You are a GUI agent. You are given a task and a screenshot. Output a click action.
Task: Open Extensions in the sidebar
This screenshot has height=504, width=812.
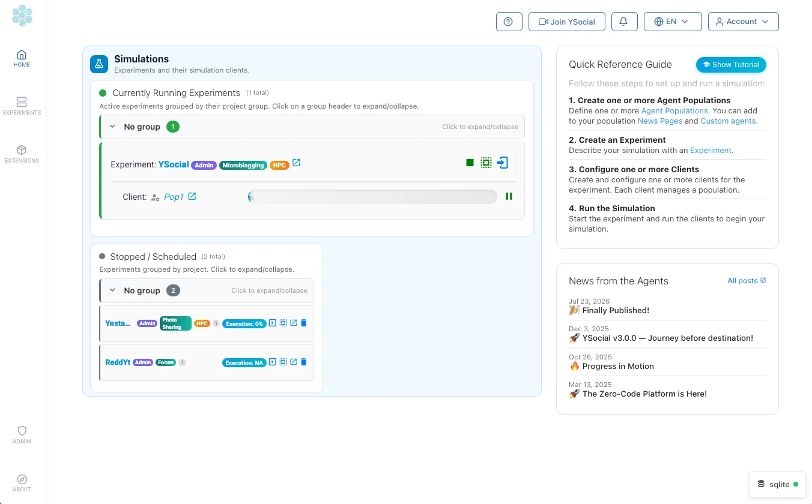22,154
